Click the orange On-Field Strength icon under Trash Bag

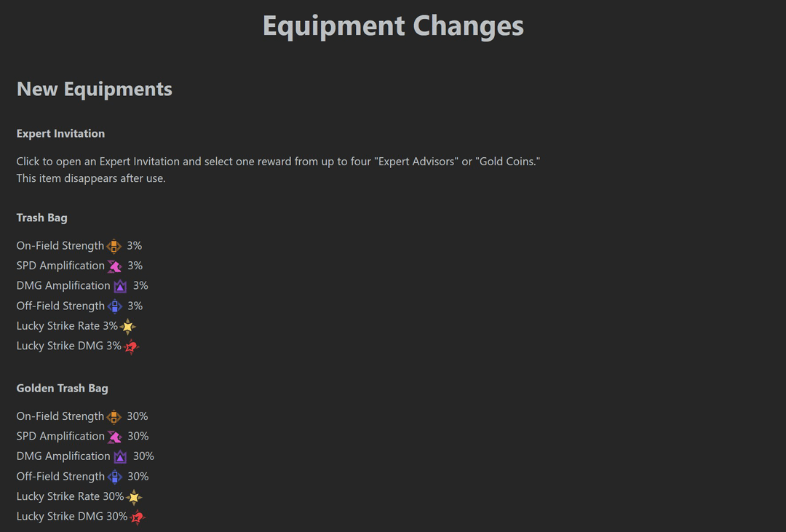pos(114,246)
